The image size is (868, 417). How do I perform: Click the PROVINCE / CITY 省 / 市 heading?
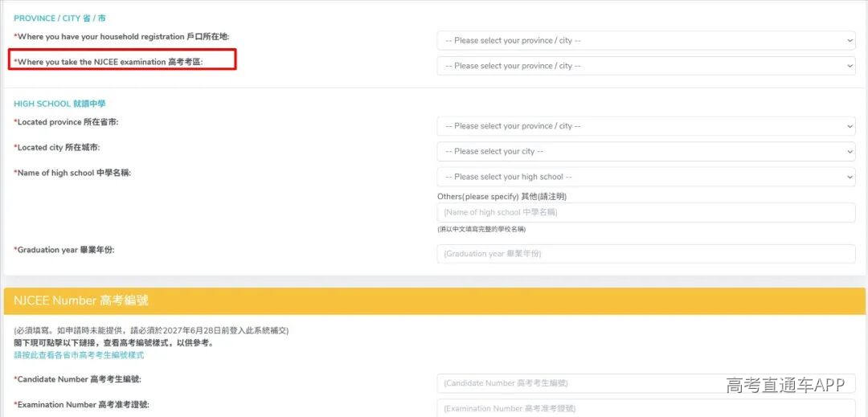pos(59,18)
